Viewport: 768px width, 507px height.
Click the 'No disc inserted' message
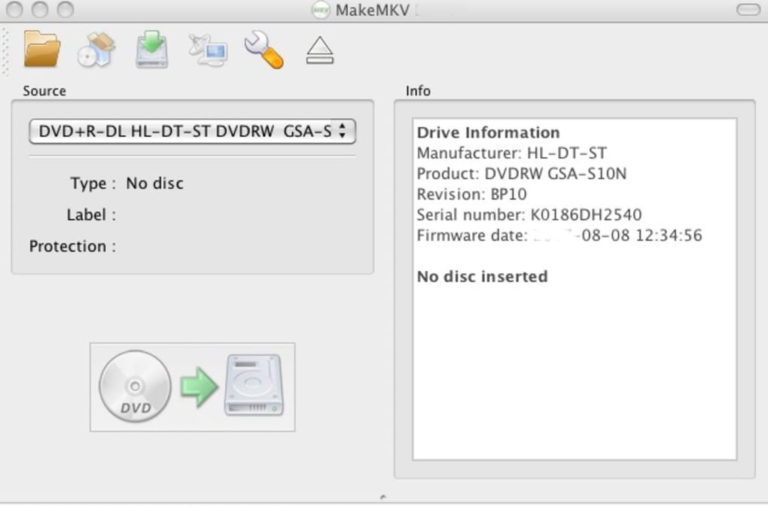click(482, 277)
